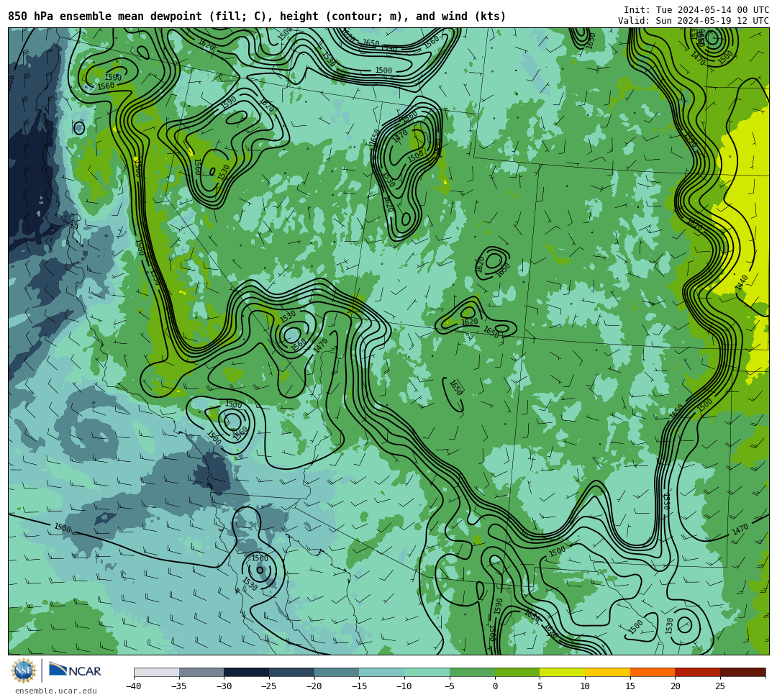Pick the dark brown above-25 colorbar swatch
The image size is (777, 700).
pyautogui.click(x=742, y=672)
